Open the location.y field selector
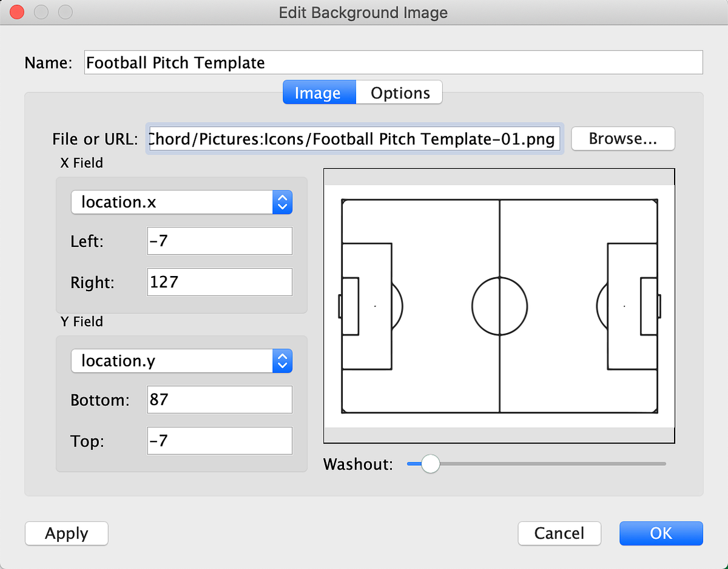 pos(172,360)
